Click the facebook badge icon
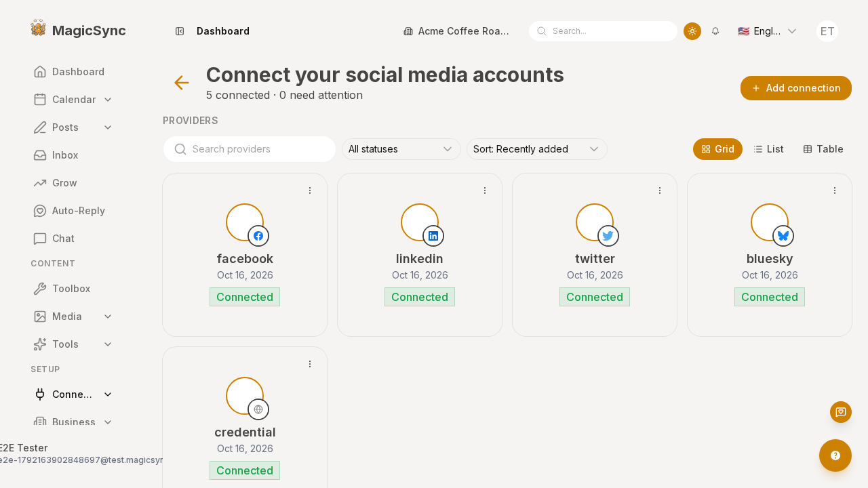This screenshot has height=488, width=868. (258, 236)
